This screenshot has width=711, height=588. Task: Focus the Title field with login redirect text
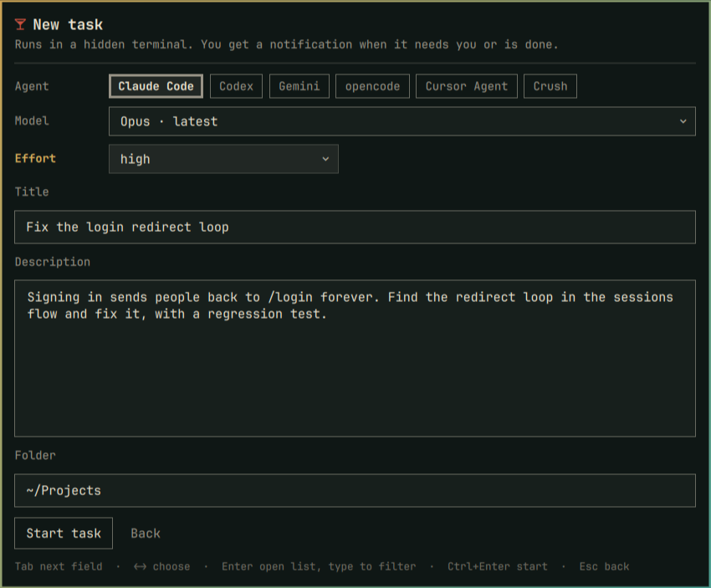[355, 228]
